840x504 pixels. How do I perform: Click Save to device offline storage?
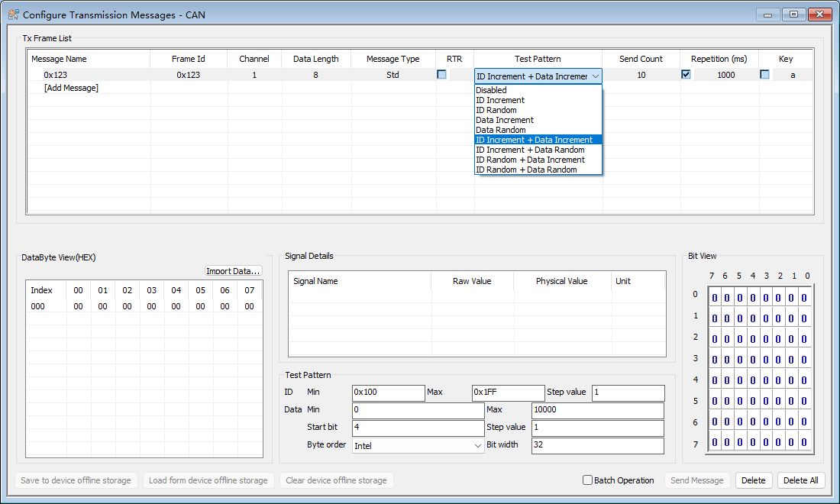point(76,480)
